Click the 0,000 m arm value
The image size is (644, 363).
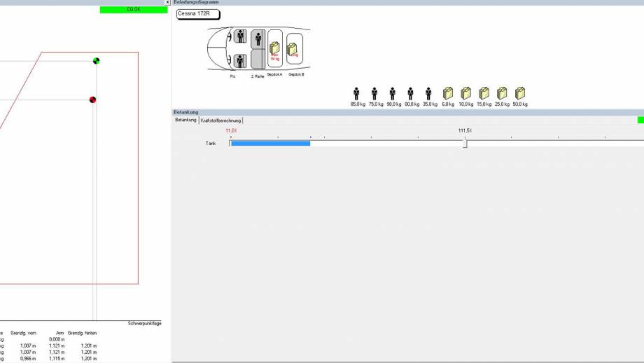57,340
